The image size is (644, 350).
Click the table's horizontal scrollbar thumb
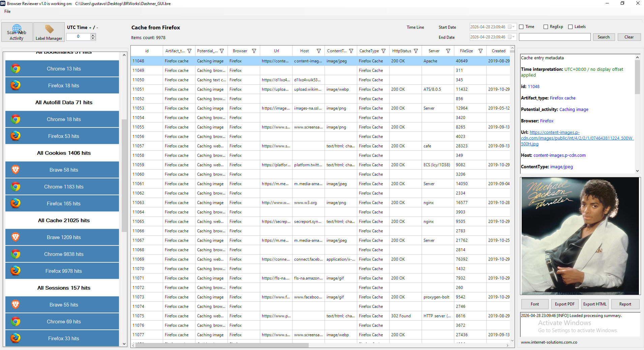click(222, 345)
